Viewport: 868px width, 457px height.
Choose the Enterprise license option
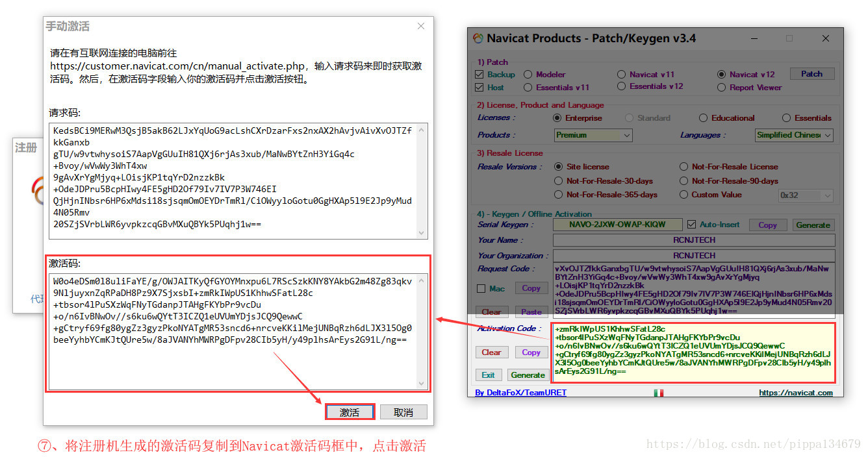tap(557, 118)
